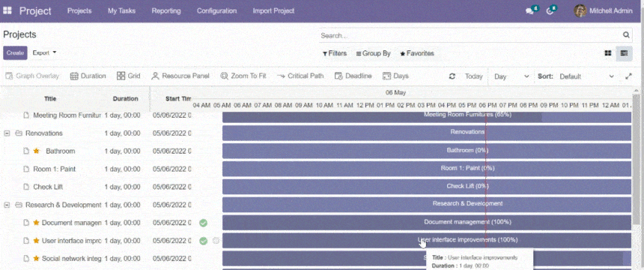Click the Create button
This screenshot has height=270, width=644.
coord(15,53)
